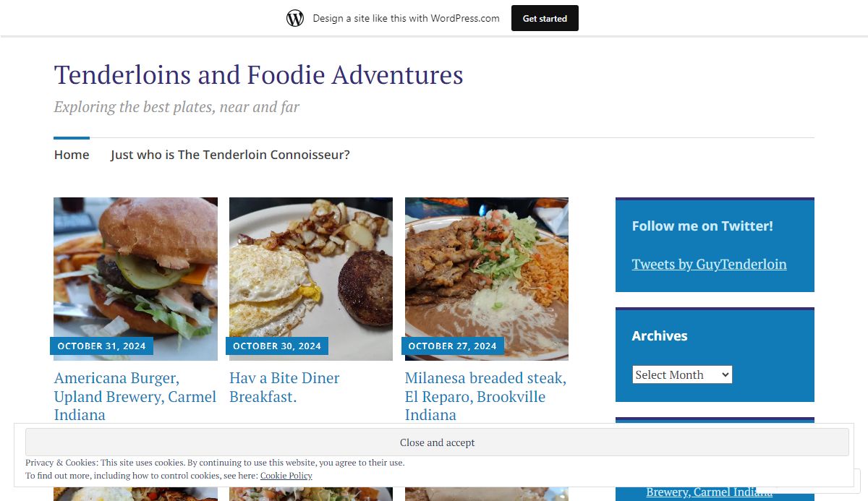The image size is (868, 501).
Task: Read the Hav a Bite Diner Breakfast post
Action: pos(284,387)
